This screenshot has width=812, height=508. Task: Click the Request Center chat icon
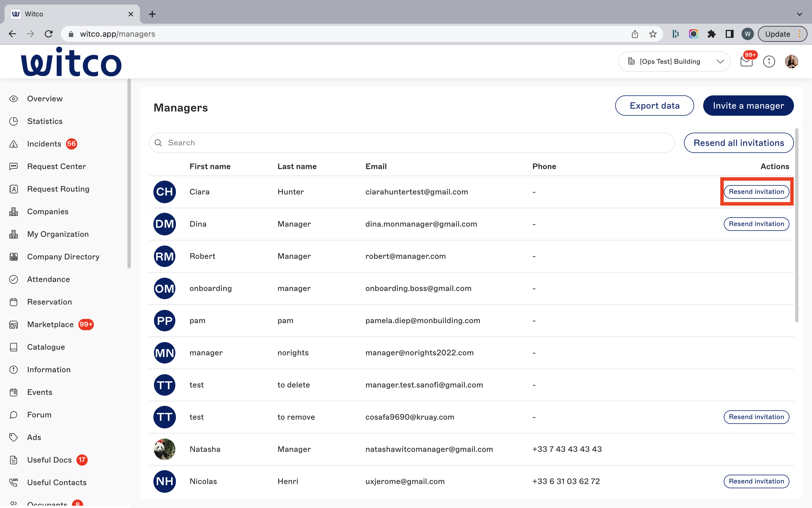click(14, 166)
